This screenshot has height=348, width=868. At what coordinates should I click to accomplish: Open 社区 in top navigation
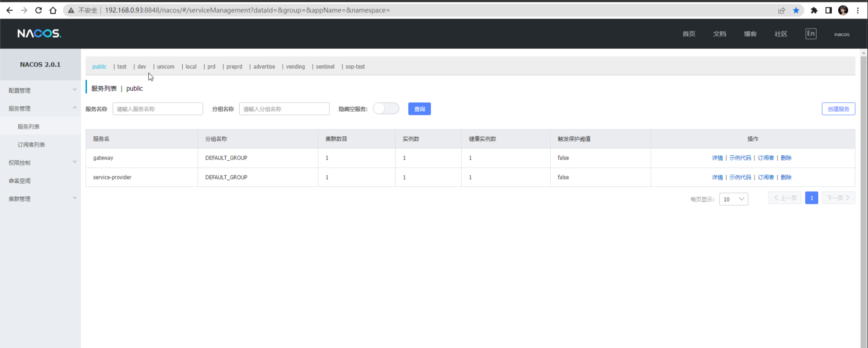(x=781, y=34)
